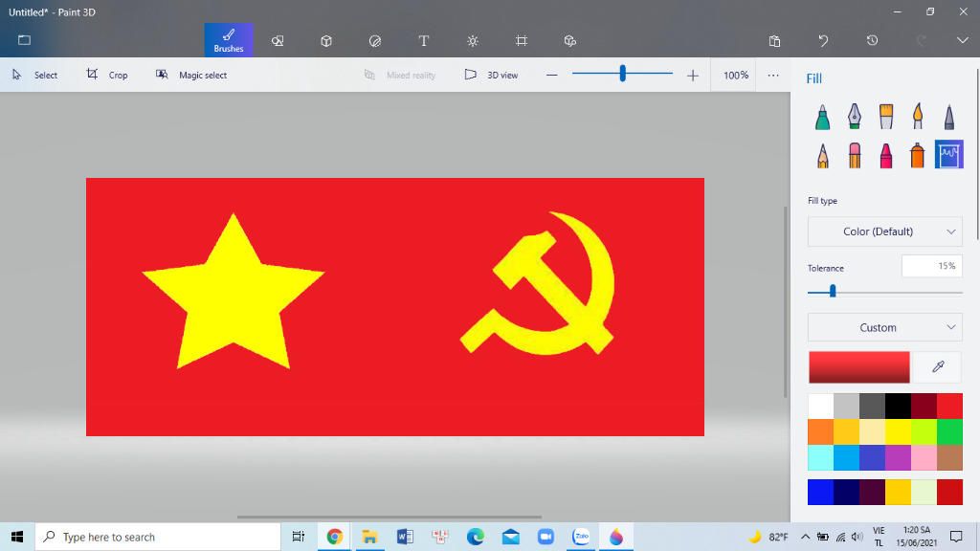Click the zoom slider handle
Screen dimensions: 980x551
click(x=622, y=74)
